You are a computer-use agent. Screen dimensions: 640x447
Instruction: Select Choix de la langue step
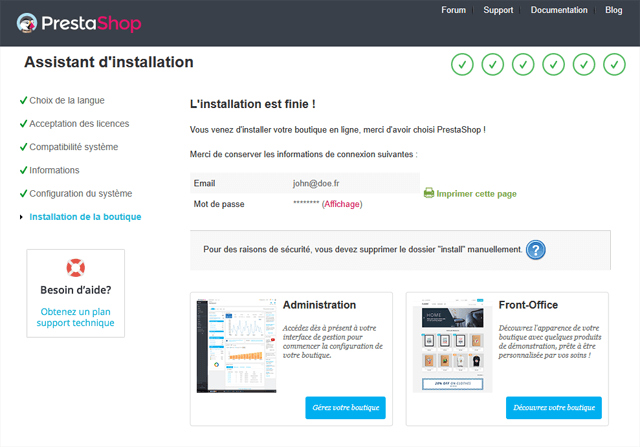[x=67, y=100]
